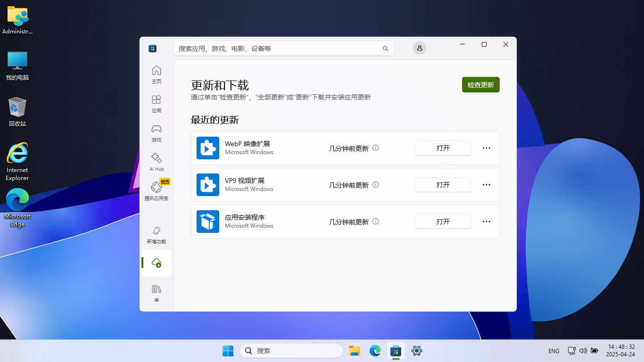The height and width of the screenshot is (362, 644).
Task: Open File Explorer from taskbar
Action: pyautogui.click(x=355, y=351)
